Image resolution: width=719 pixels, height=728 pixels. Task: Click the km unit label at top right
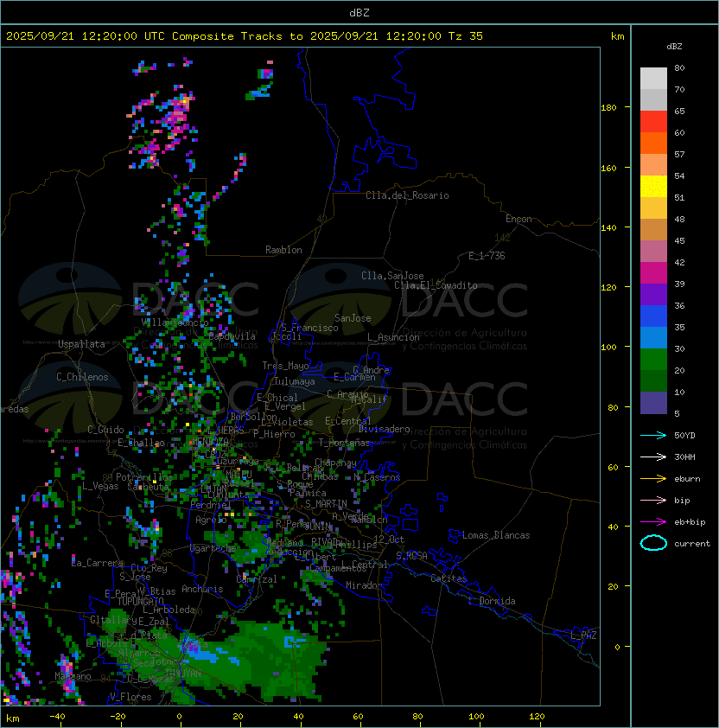(x=617, y=36)
